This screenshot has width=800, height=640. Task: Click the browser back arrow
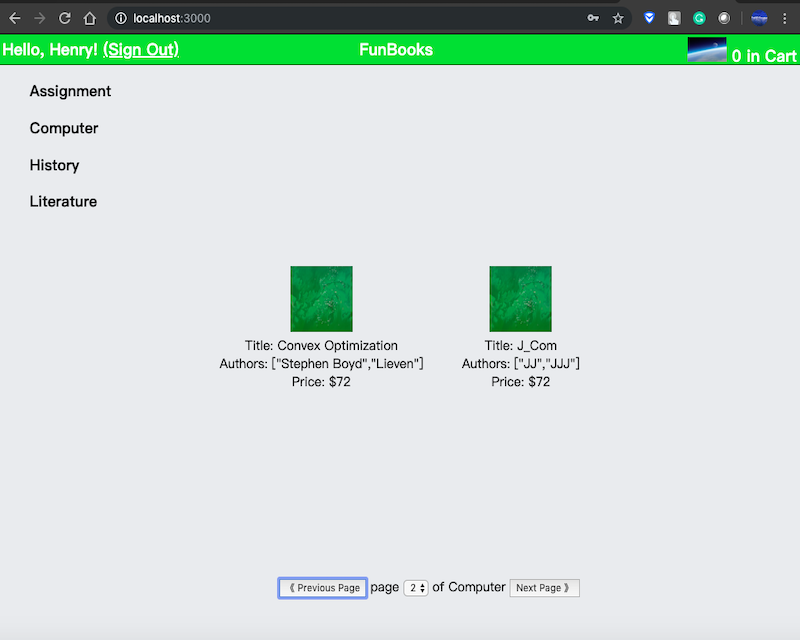point(15,18)
